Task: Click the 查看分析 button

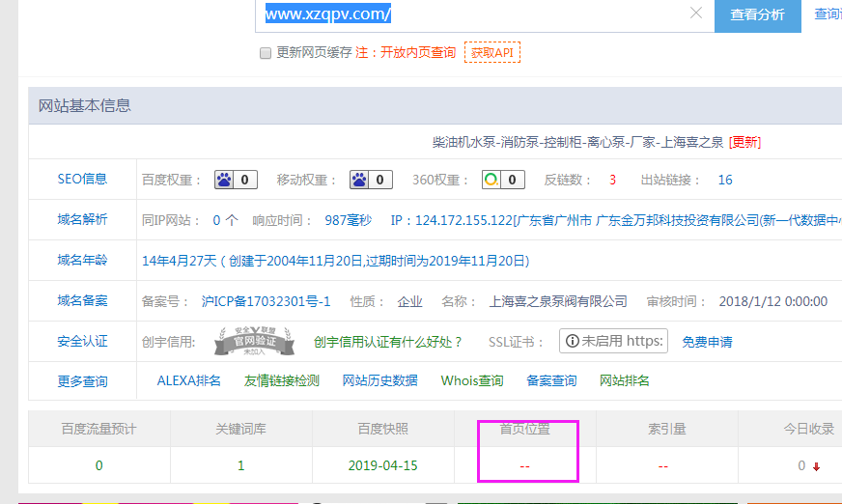Action: coord(757,15)
